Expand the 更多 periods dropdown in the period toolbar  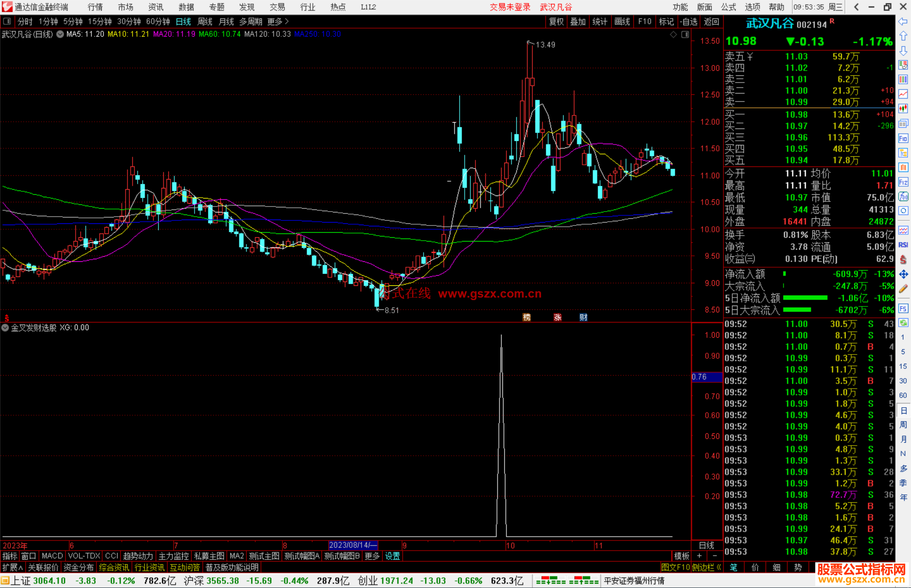click(x=278, y=21)
